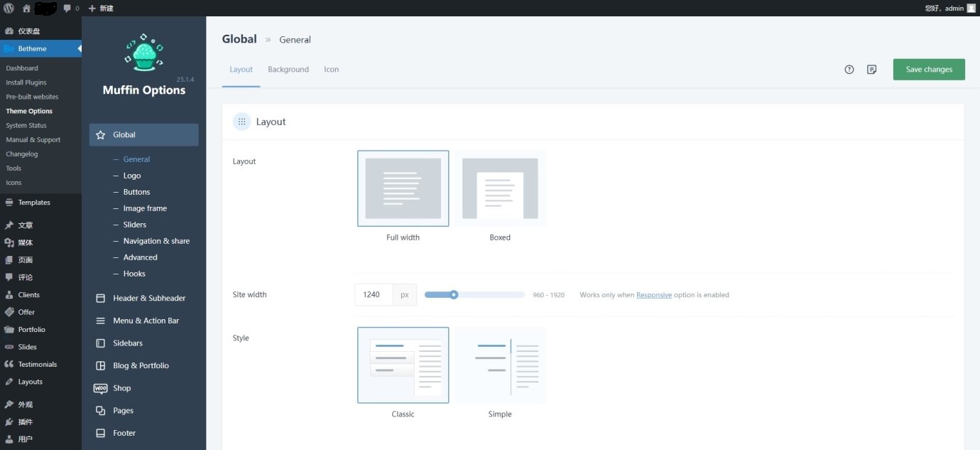Open the Clients menu
This screenshot has width=980, height=450.
(x=40, y=295)
